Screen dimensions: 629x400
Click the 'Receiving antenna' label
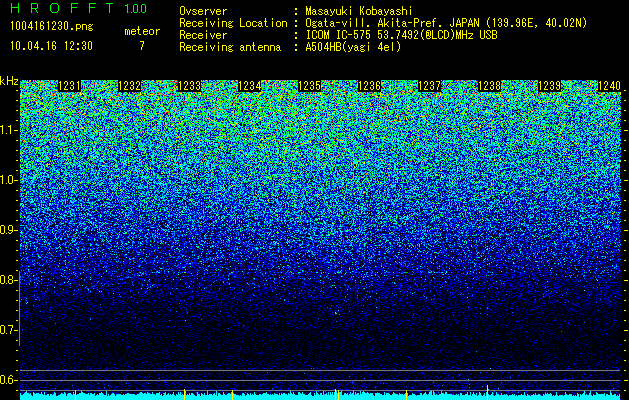coord(230,47)
